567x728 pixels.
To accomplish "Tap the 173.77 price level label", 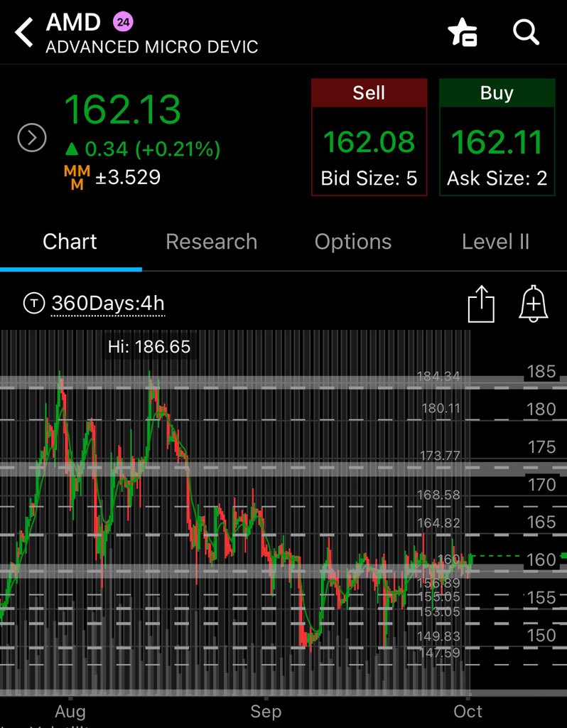I will pos(440,456).
